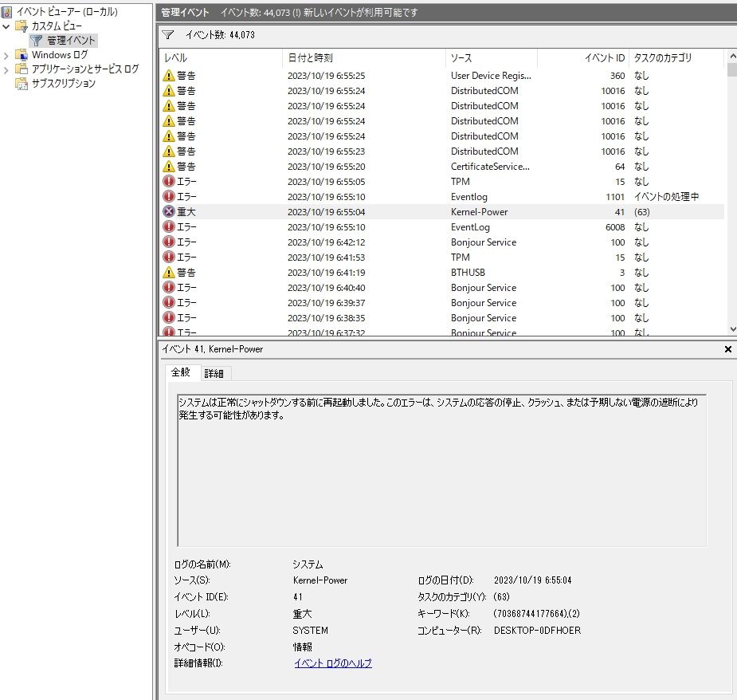737x700 pixels.
Task: Open the イベント ログのヘルプ link
Action: [333, 663]
